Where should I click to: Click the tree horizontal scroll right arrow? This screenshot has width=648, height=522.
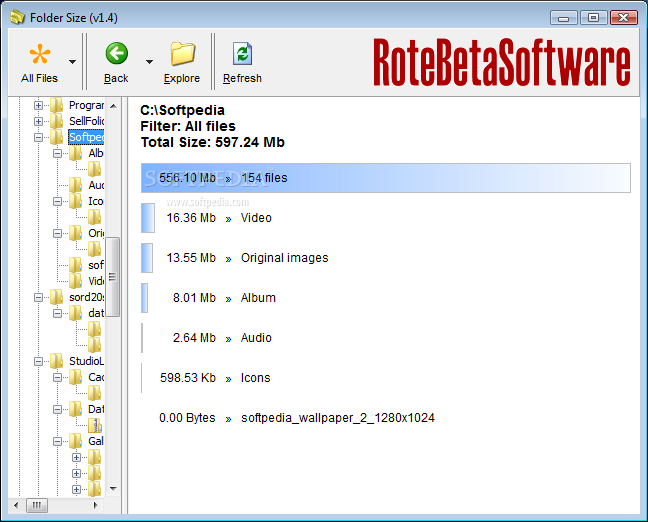coord(96,505)
